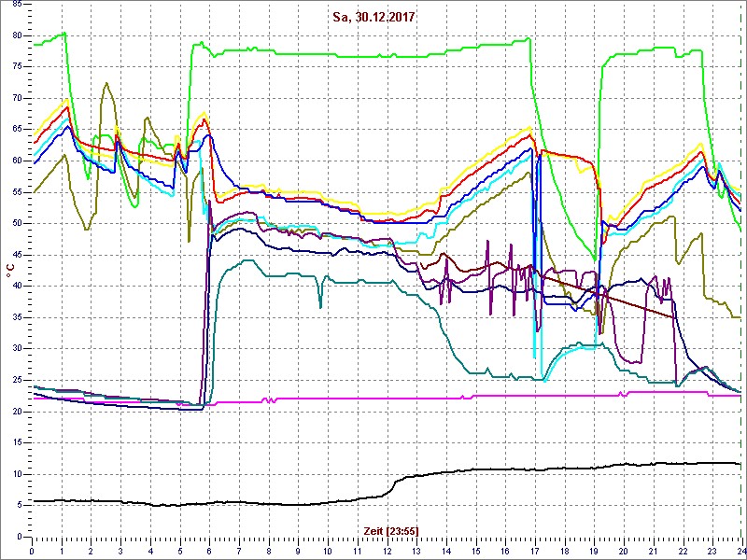Click hour 2 on the time axis

[x=91, y=552]
